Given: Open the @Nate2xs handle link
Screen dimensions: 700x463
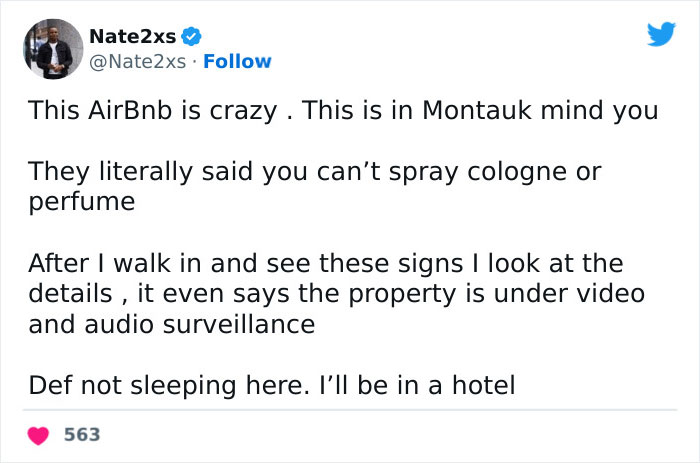Looking at the screenshot, I should coord(137,61).
